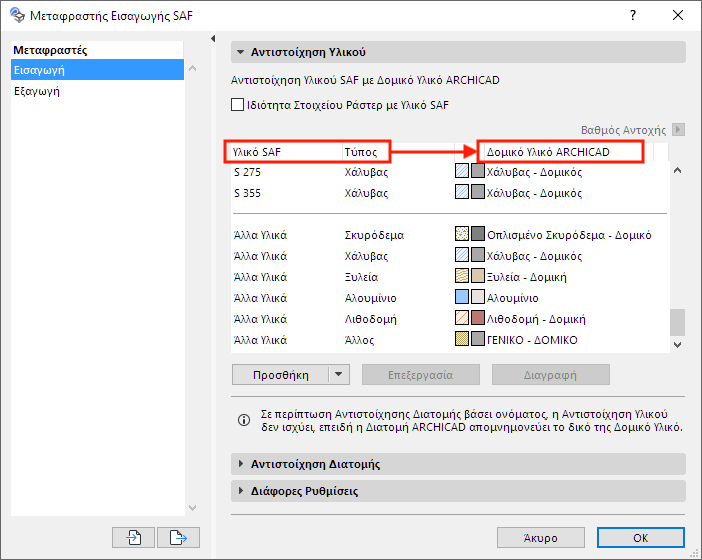Viewport: 702px width, 560px height.
Task: Click the masonry fill icon in Λιθοδομή row
Action: click(x=462, y=317)
